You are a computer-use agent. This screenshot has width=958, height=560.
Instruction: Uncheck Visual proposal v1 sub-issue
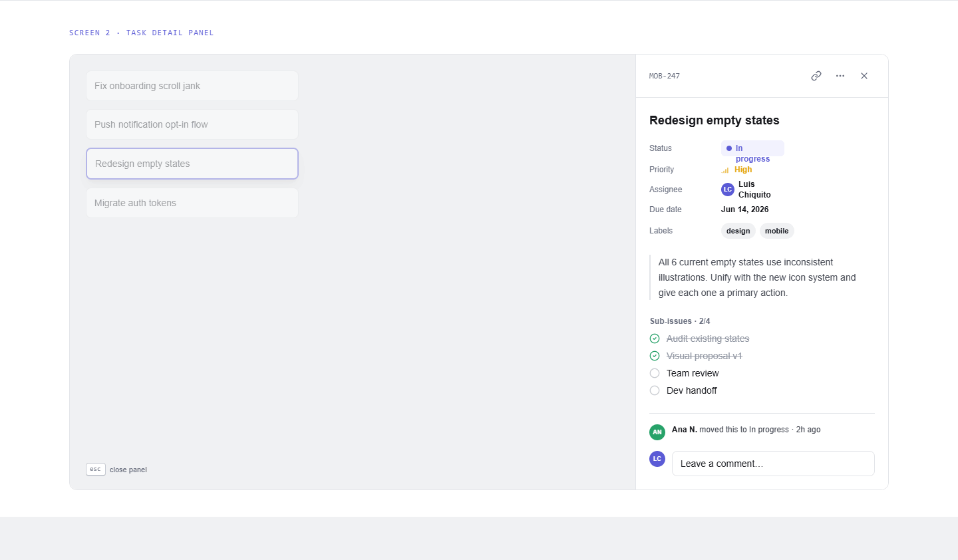coord(655,356)
